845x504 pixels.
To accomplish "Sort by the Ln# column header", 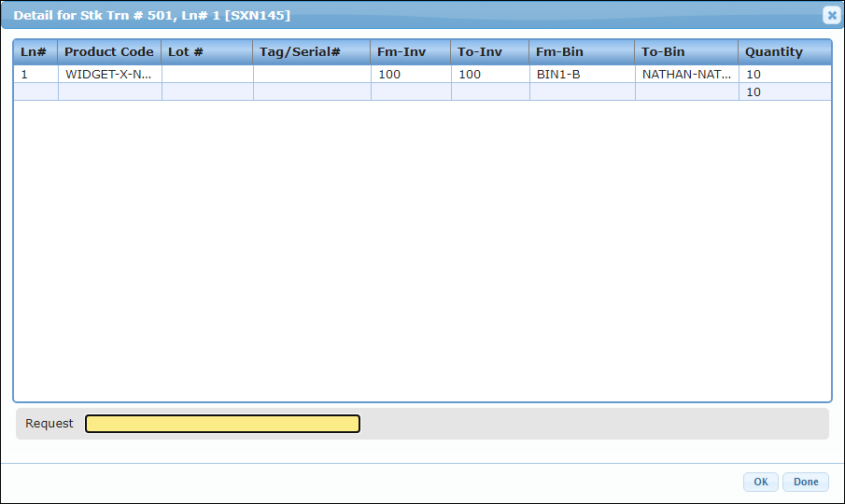I will click(x=35, y=52).
